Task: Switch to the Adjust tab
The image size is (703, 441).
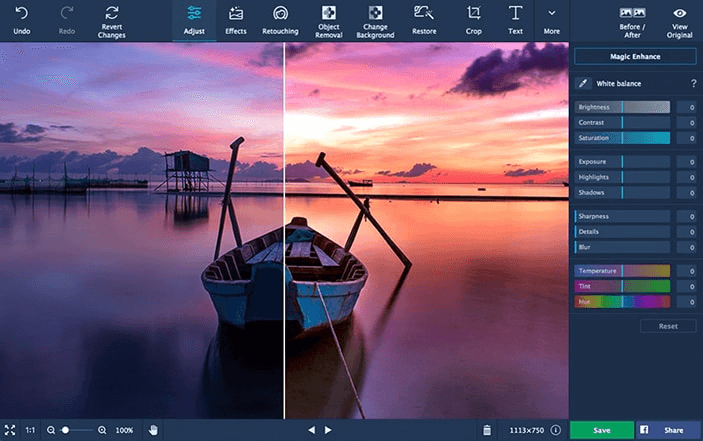Action: 194,20
